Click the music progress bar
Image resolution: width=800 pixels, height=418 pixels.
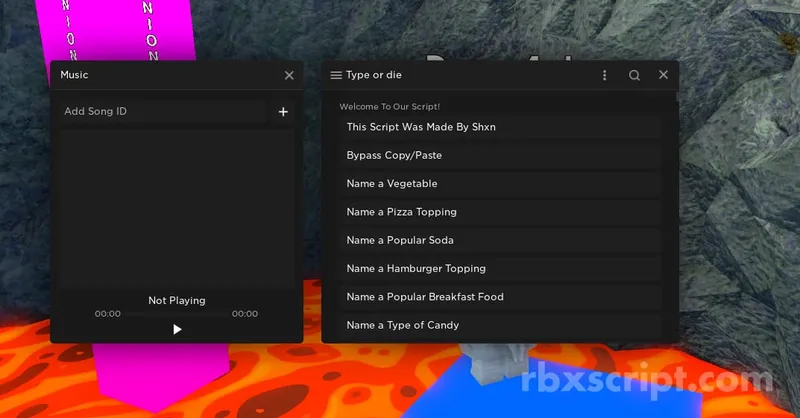click(x=176, y=314)
